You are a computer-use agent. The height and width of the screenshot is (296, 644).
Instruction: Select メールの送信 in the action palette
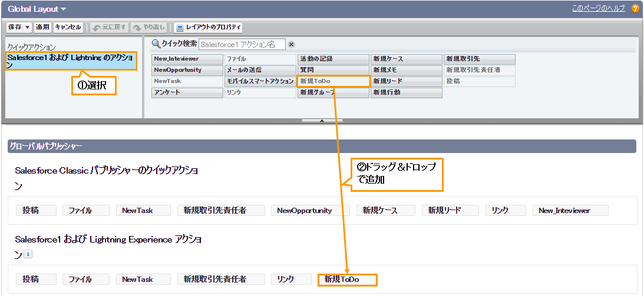coord(260,70)
